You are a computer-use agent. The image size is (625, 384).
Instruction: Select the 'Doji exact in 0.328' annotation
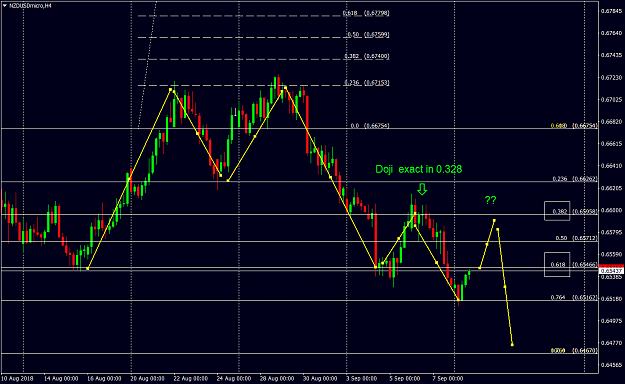click(x=419, y=169)
